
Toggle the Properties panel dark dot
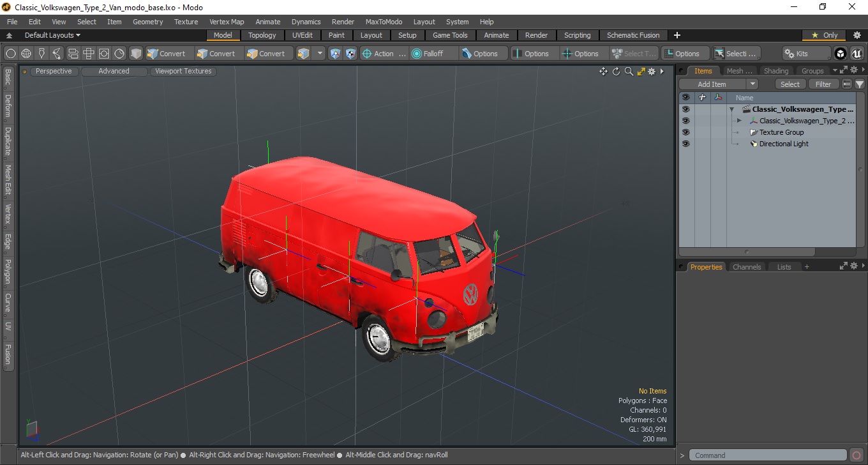[682, 267]
